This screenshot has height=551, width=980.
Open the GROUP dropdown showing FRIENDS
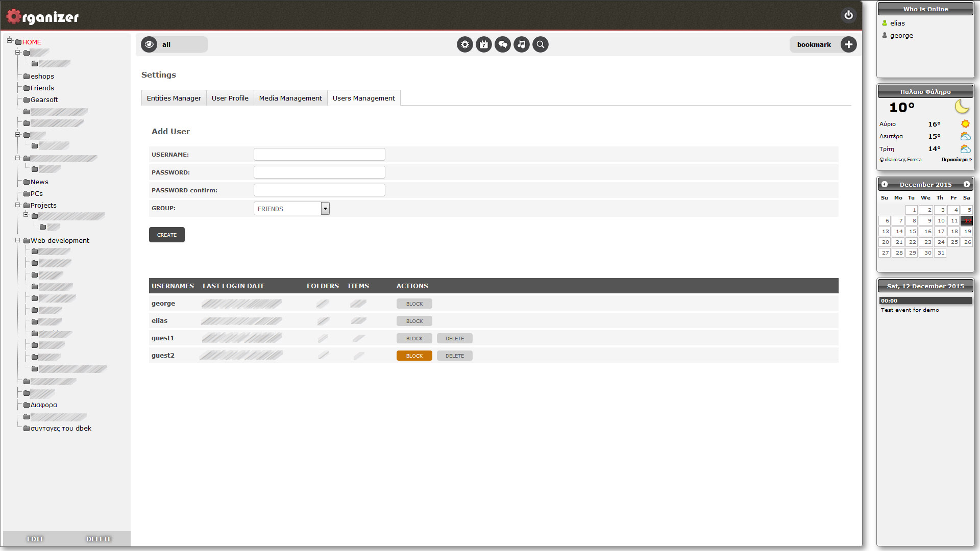point(291,208)
